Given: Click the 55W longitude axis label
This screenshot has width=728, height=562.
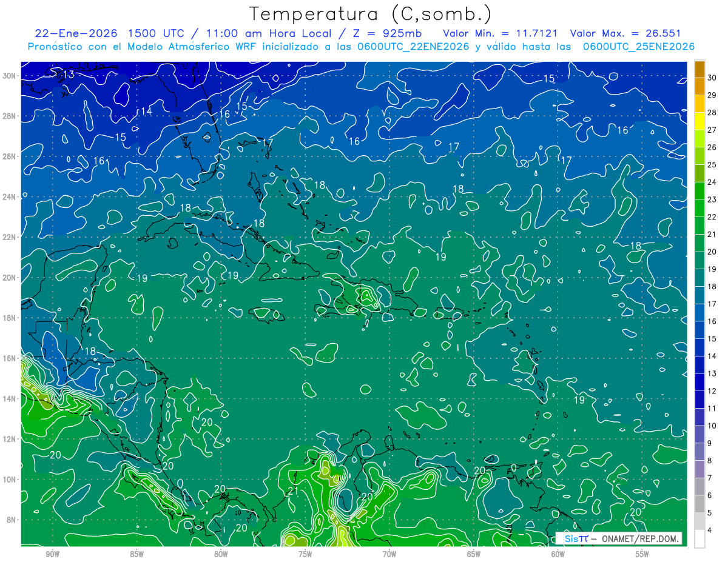Looking at the screenshot, I should point(642,554).
